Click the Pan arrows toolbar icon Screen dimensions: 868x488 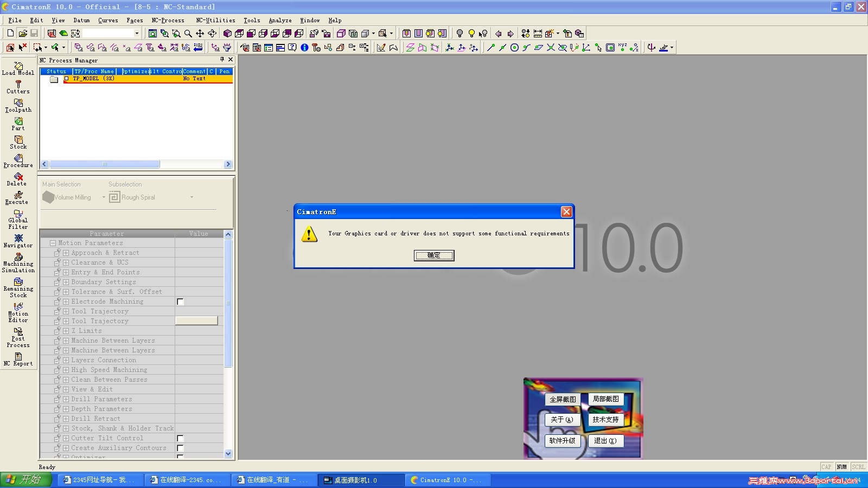click(x=200, y=33)
